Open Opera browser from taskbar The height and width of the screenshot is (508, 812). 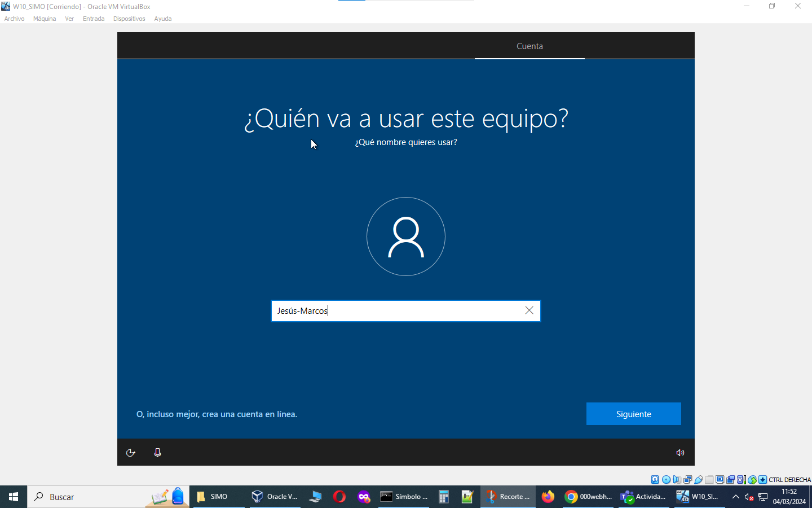[x=339, y=497]
